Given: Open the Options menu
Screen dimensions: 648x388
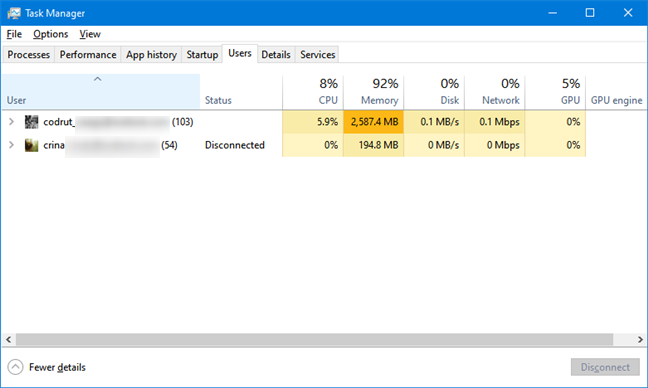Looking at the screenshot, I should tap(50, 34).
